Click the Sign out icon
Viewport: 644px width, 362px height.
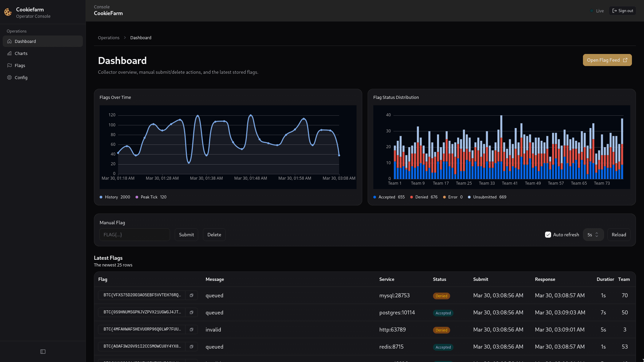pyautogui.click(x=614, y=10)
